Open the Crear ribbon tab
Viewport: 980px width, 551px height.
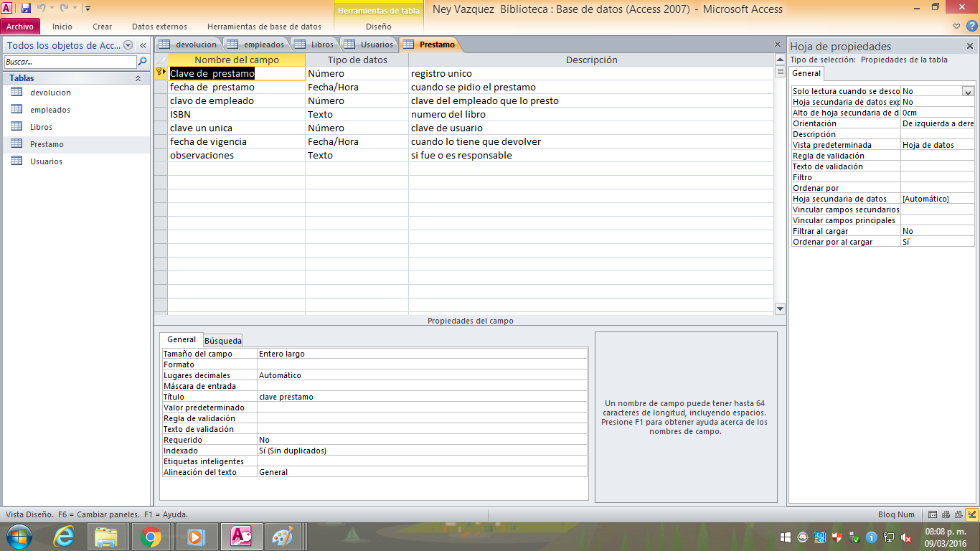pyautogui.click(x=102, y=27)
